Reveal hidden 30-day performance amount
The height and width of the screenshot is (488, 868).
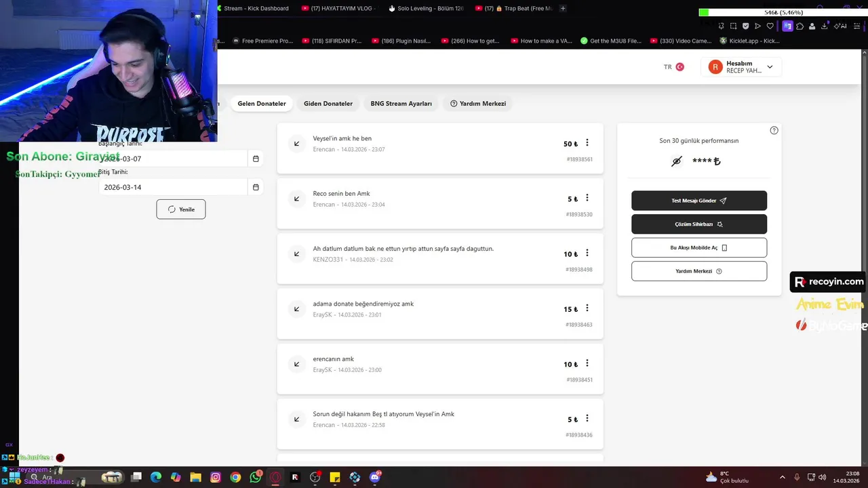(x=676, y=161)
